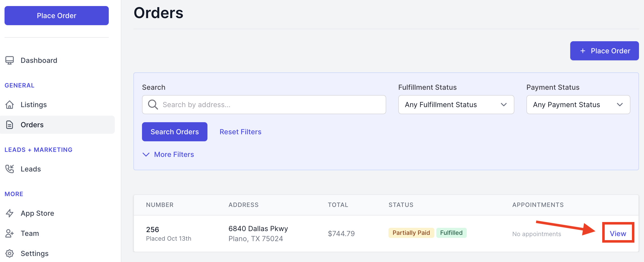Image resolution: width=644 pixels, height=262 pixels.
Task: Click the Dashboard monitor icon
Action: [10, 60]
